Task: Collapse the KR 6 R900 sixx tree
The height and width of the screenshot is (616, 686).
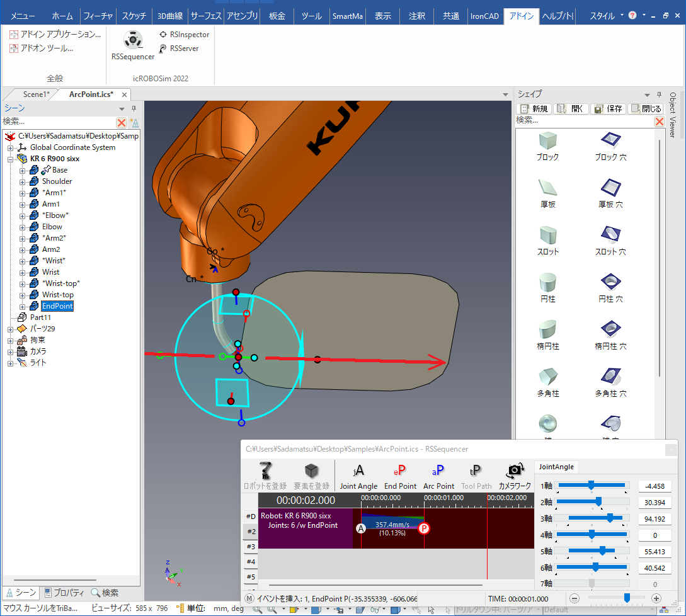Action: pos(11,159)
